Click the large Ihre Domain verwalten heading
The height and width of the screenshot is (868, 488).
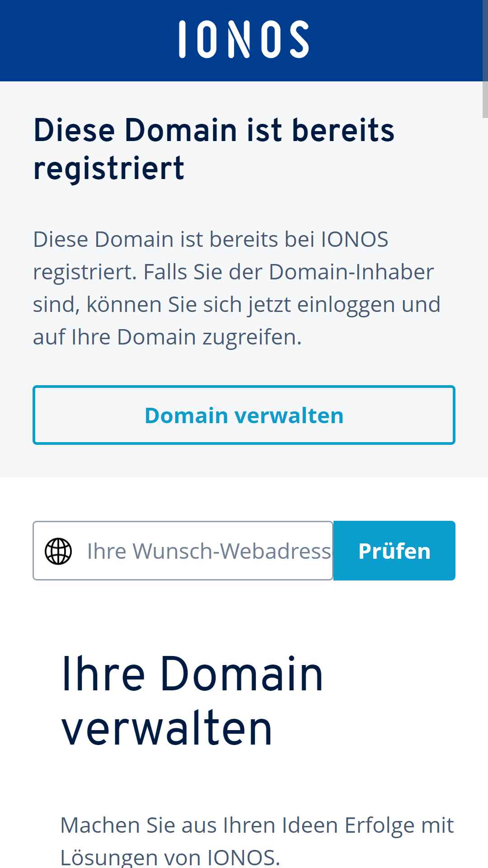(192, 701)
